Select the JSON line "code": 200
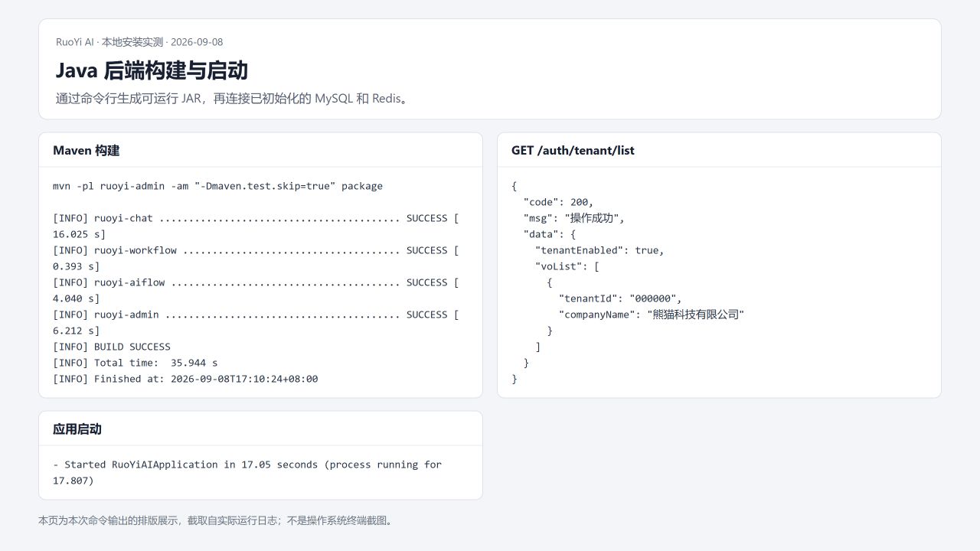 (558, 202)
